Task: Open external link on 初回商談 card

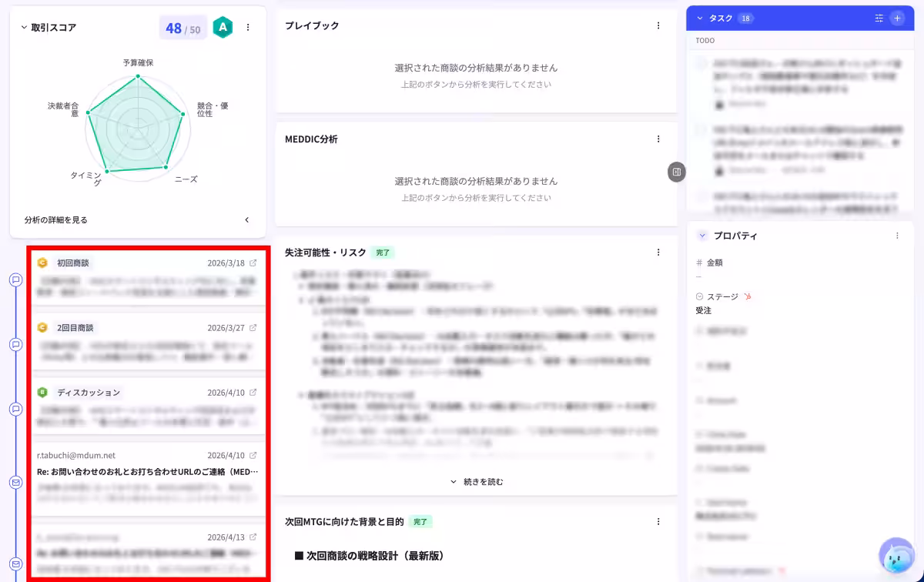Action: [253, 263]
